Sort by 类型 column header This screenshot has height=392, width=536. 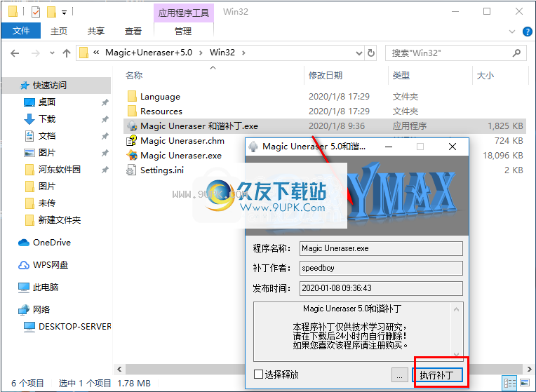click(x=401, y=75)
